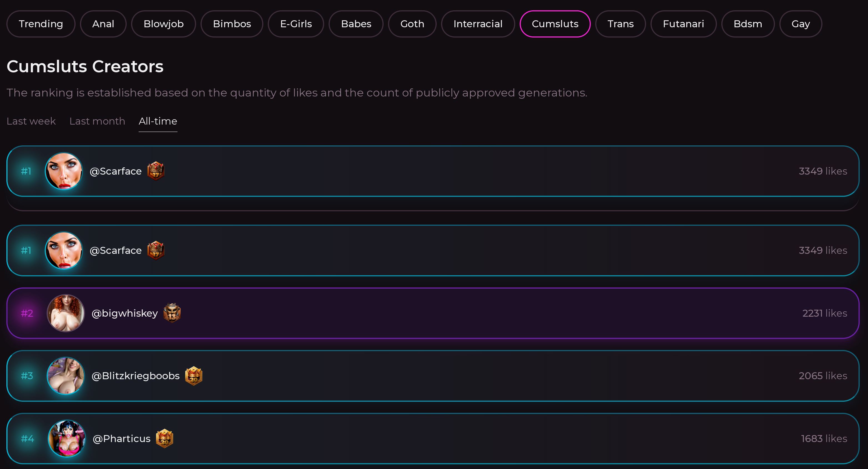Viewport: 868px width, 469px height.
Task: Click the level 13 badge beside @bigwhiskey
Action: coord(172,313)
